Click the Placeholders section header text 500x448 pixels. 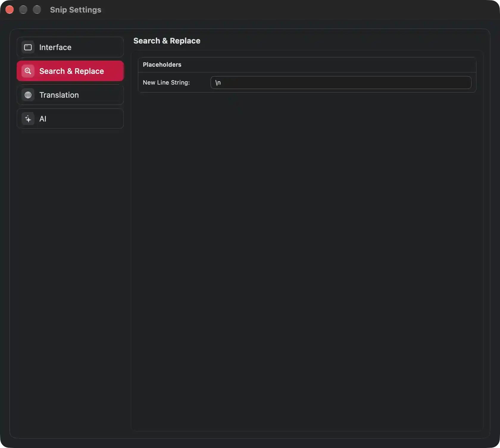[162, 65]
